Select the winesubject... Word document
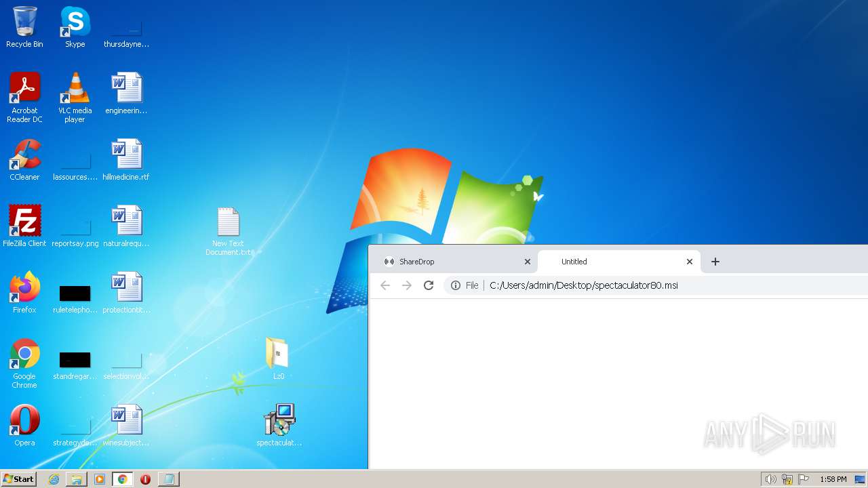The width and height of the screenshot is (868, 488). point(126,426)
